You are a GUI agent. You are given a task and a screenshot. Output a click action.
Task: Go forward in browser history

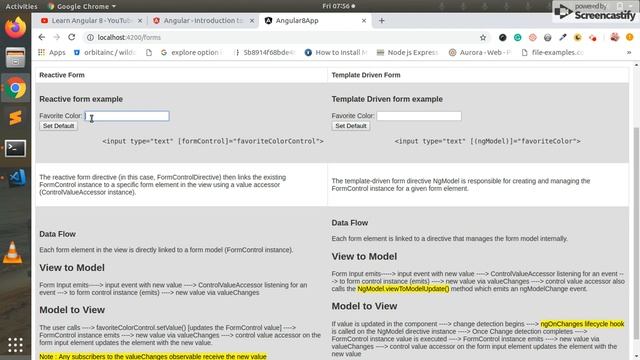56,37
